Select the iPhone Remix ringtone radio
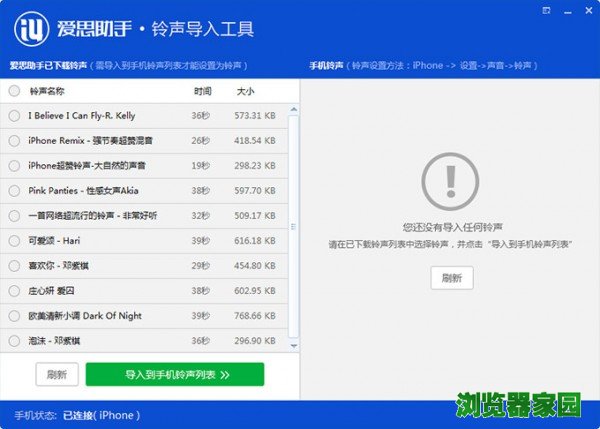This screenshot has width=600, height=429. pos(14,141)
